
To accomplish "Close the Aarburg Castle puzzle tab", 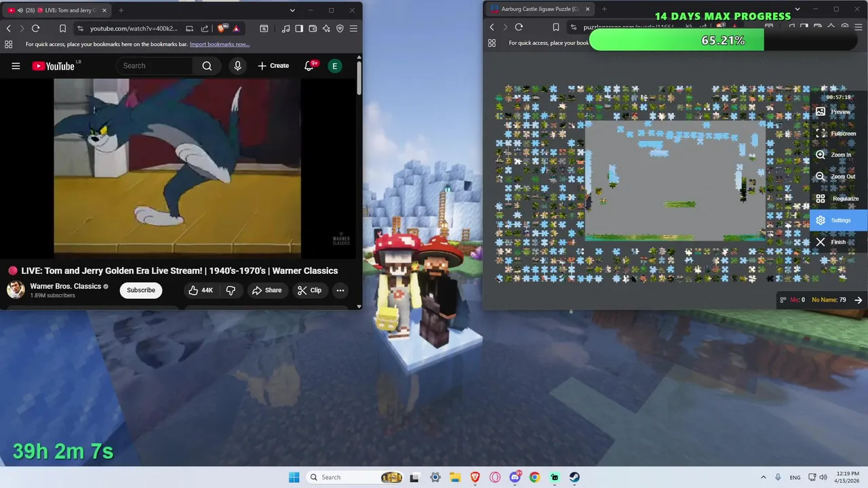I will (587, 9).
